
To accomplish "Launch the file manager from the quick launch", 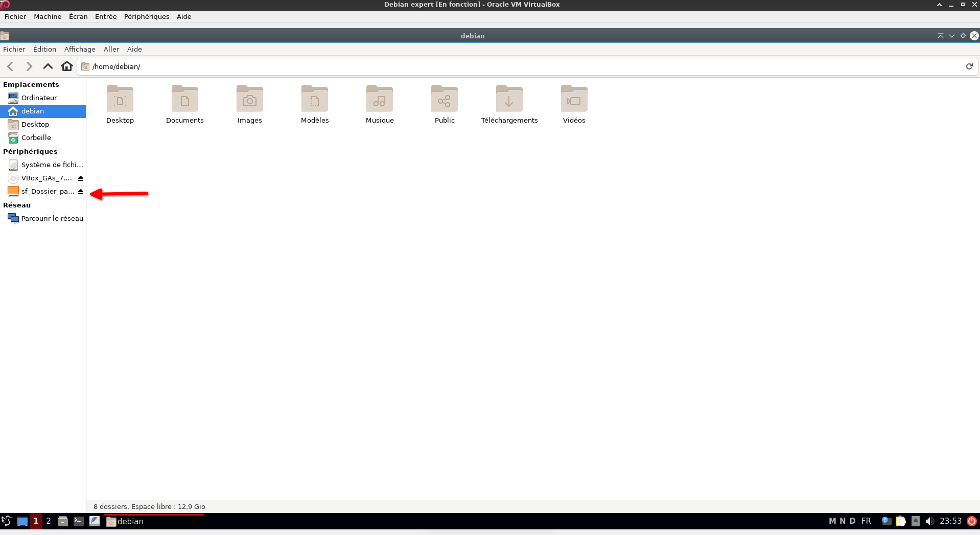I will [x=63, y=521].
